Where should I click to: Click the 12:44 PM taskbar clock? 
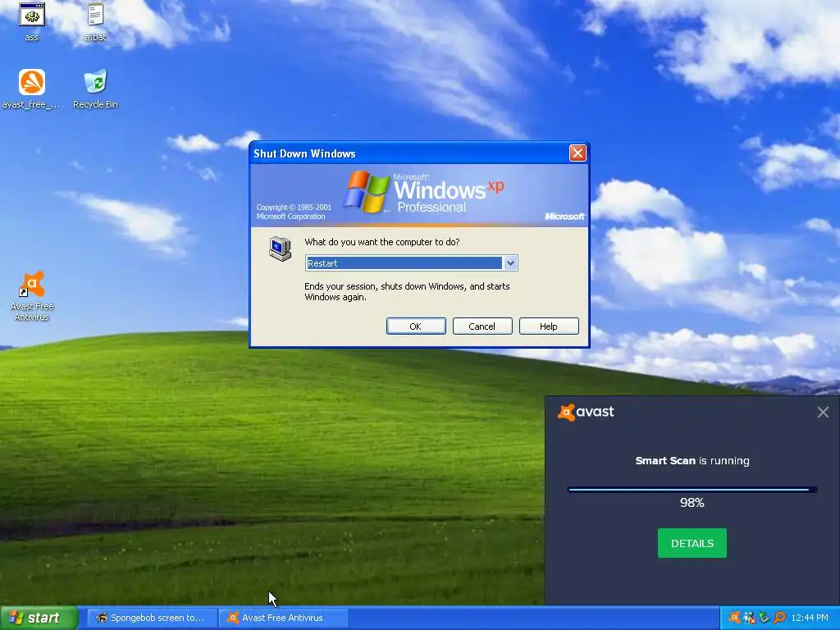tap(810, 618)
